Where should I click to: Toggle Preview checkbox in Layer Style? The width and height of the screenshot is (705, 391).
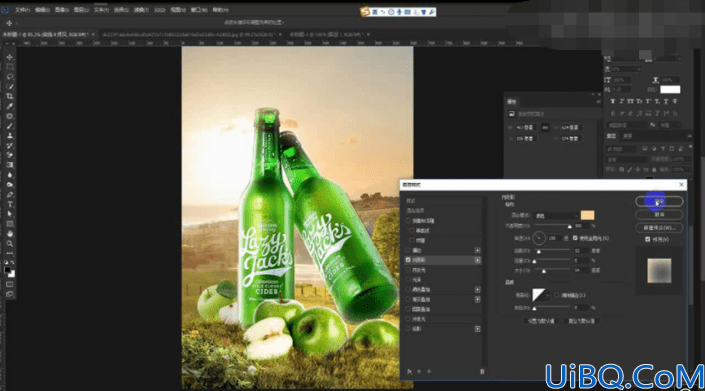pos(648,240)
